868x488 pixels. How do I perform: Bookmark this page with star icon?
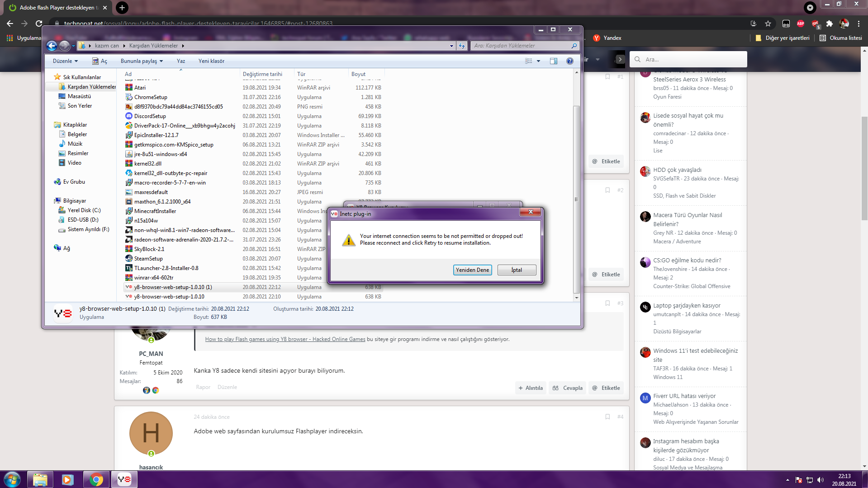(x=768, y=24)
